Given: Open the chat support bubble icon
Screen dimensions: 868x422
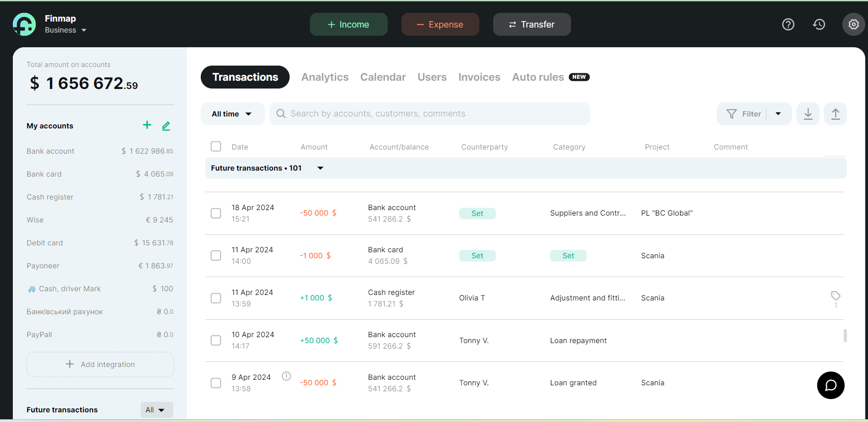Looking at the screenshot, I should pos(830,385).
